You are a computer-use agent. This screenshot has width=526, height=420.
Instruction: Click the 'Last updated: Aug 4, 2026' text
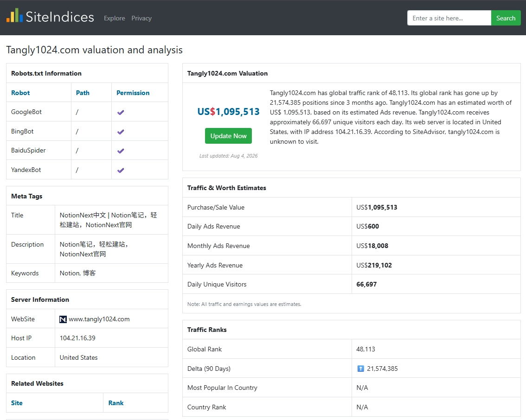(229, 156)
